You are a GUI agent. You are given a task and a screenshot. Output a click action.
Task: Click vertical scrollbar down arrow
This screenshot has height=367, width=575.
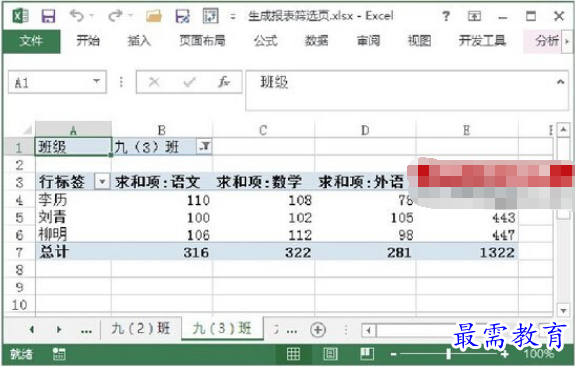pos(564,311)
